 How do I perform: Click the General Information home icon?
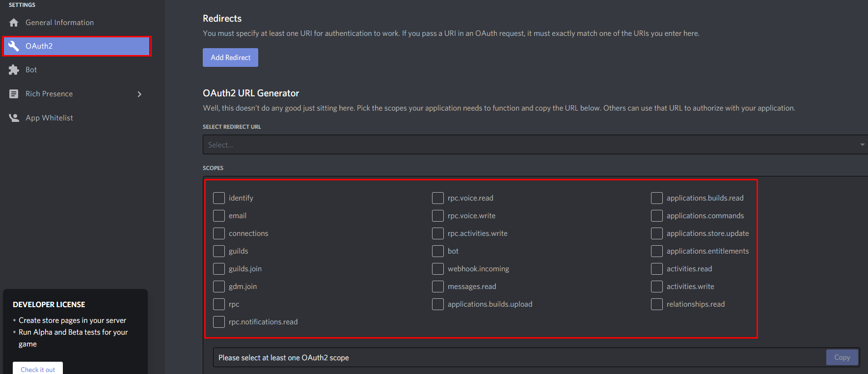14,23
